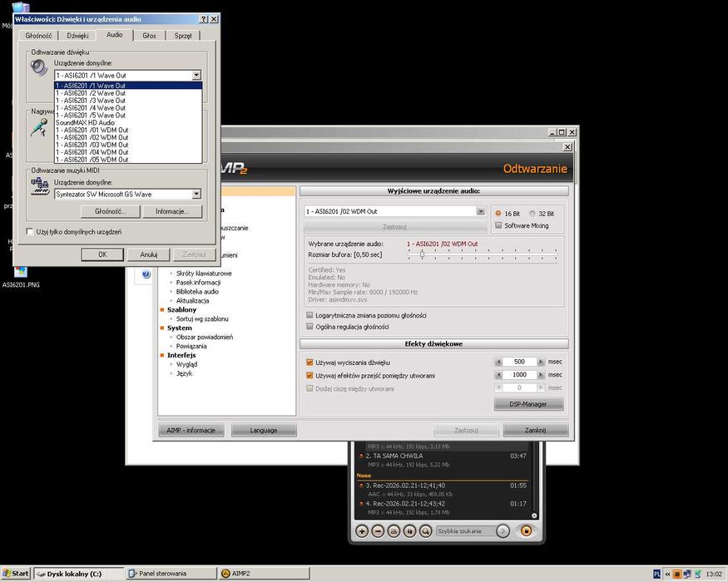Click the blue help question icon

pos(146,274)
